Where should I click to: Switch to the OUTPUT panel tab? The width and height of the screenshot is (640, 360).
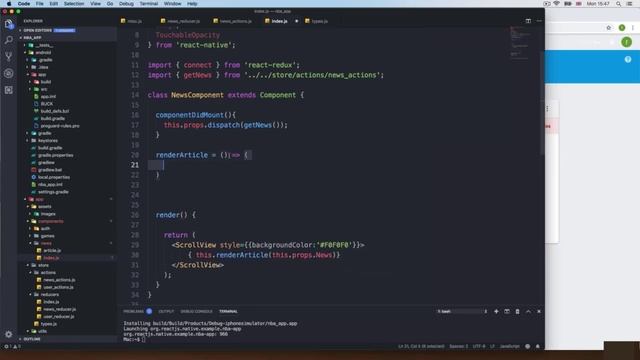pyautogui.click(x=166, y=311)
